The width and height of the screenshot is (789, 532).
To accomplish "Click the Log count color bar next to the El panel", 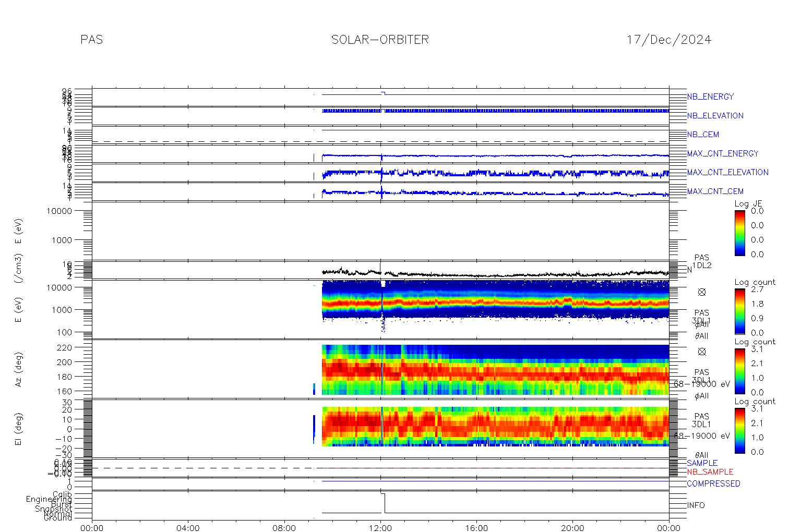I will click(739, 430).
